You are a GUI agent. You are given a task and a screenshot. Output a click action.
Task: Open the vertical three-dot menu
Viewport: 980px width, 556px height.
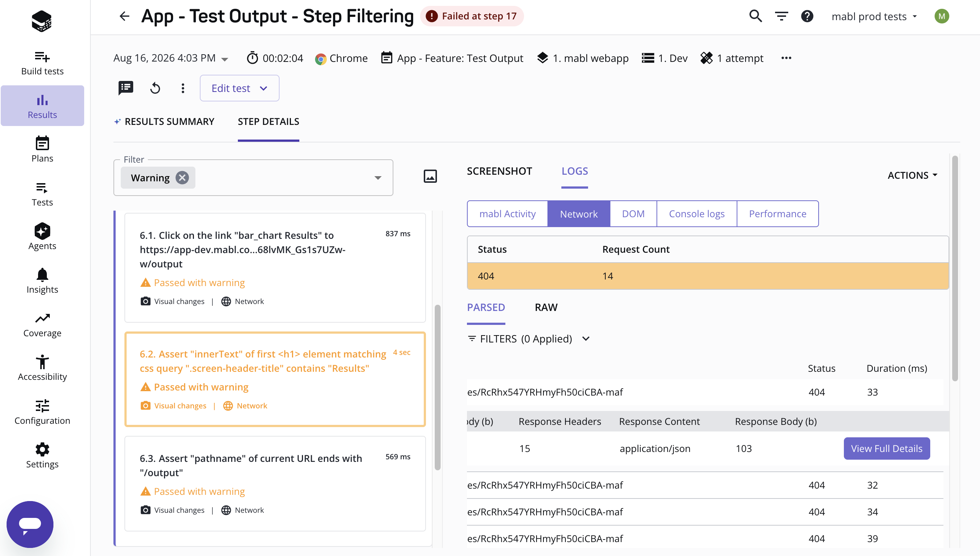[183, 88]
